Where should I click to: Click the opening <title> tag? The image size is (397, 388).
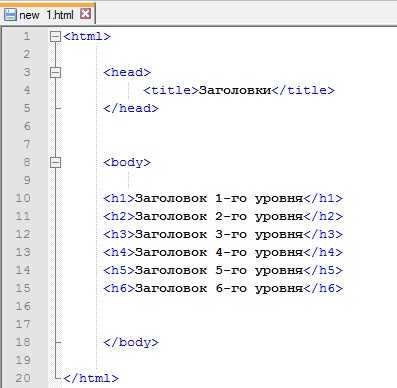171,90
